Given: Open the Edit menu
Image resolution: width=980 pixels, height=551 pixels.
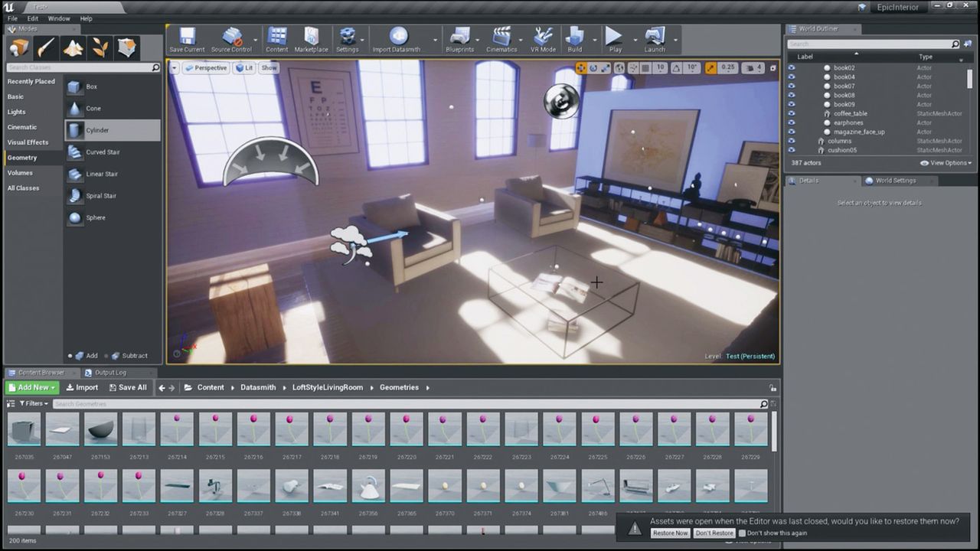Looking at the screenshot, I should point(33,18).
